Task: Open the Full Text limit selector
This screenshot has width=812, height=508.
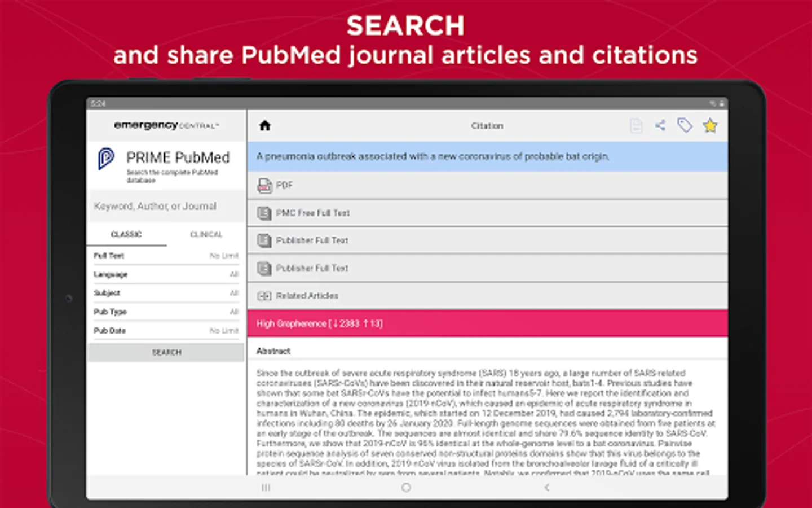Action: (166, 256)
